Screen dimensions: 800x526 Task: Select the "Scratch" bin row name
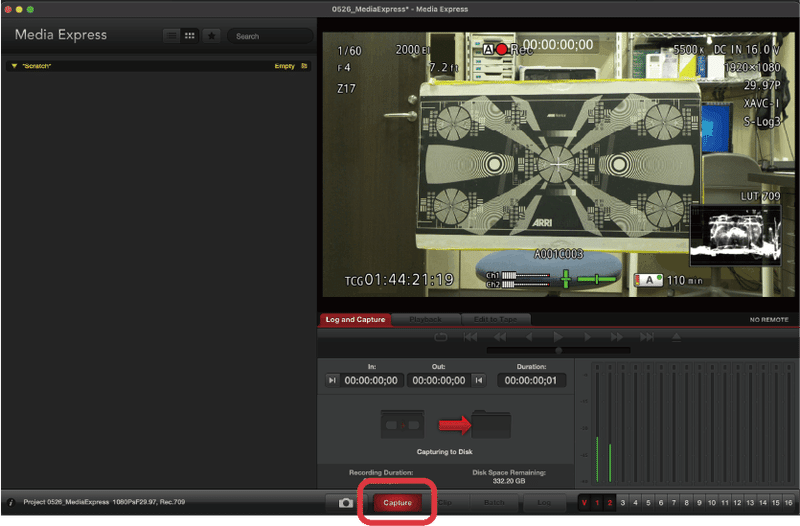coord(37,66)
